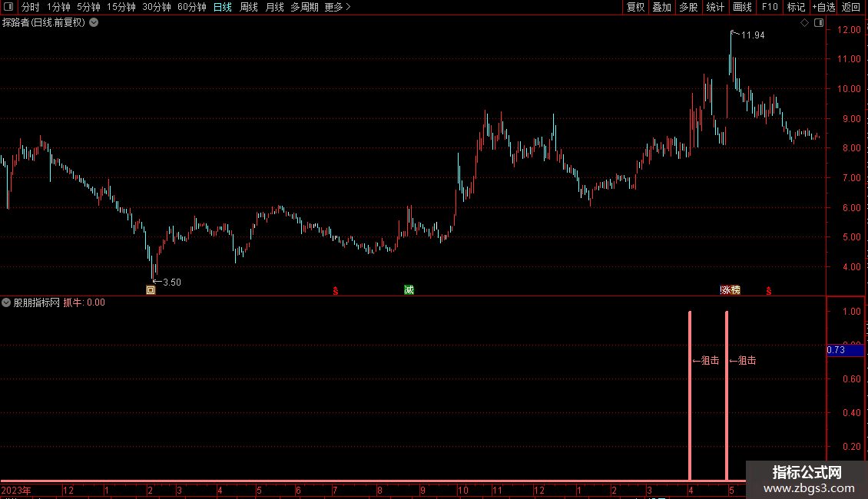
Task: Click the first red S marker near July
Action: [x=336, y=290]
